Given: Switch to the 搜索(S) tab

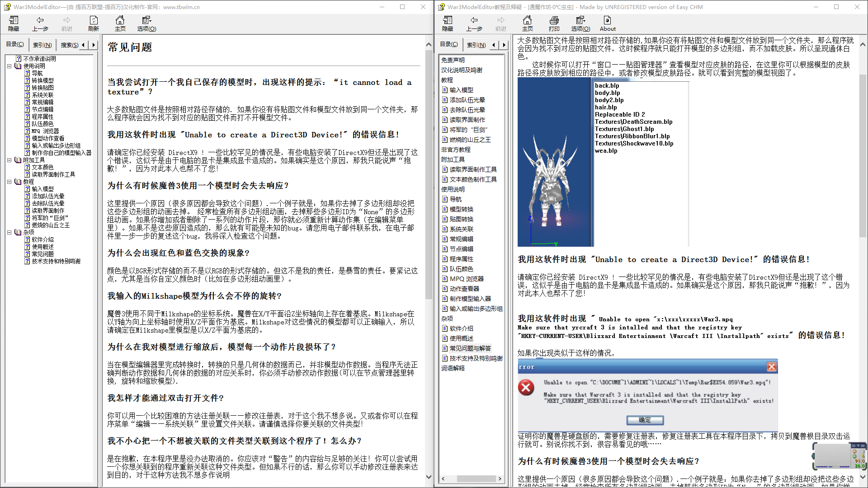Looking at the screenshot, I should tap(69, 45).
